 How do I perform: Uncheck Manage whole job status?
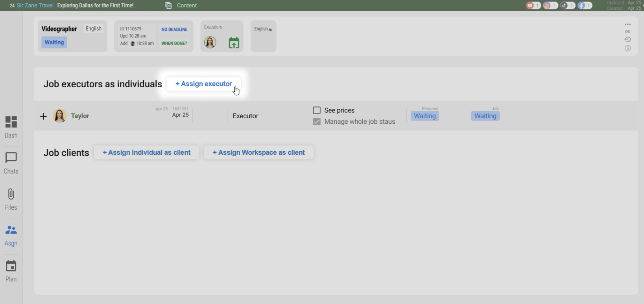point(317,122)
